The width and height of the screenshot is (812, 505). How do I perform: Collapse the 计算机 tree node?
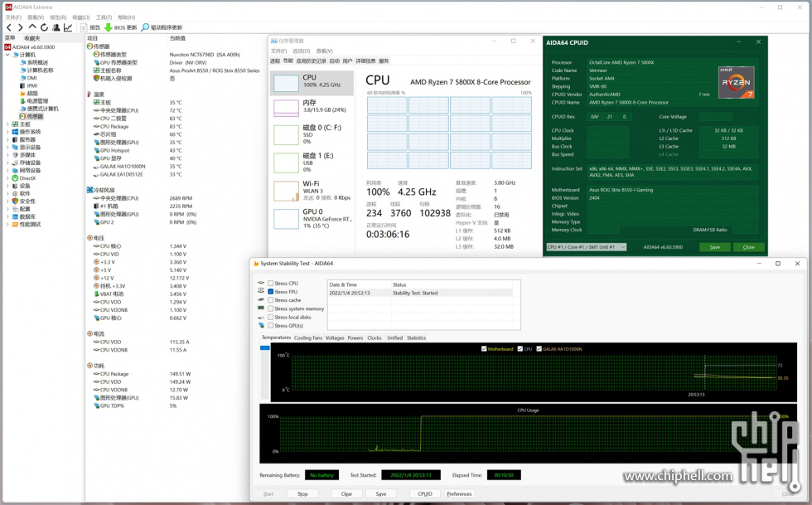click(x=7, y=55)
